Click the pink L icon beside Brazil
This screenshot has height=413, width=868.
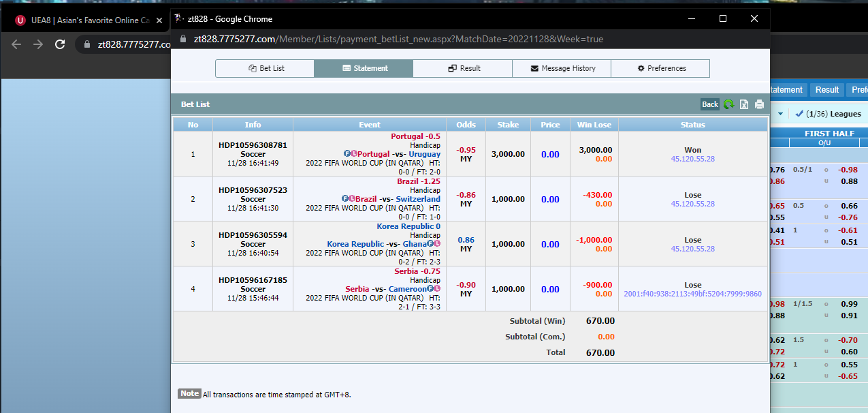tap(353, 199)
